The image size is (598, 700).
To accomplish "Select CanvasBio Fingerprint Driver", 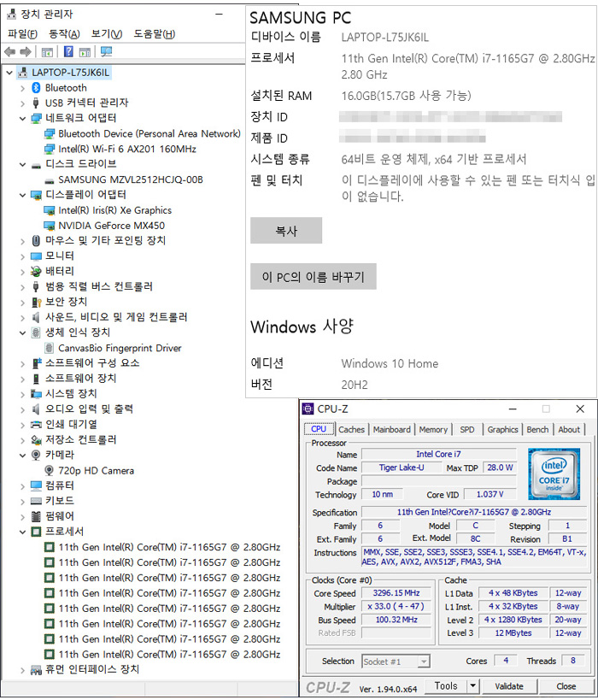I will pyautogui.click(x=120, y=348).
